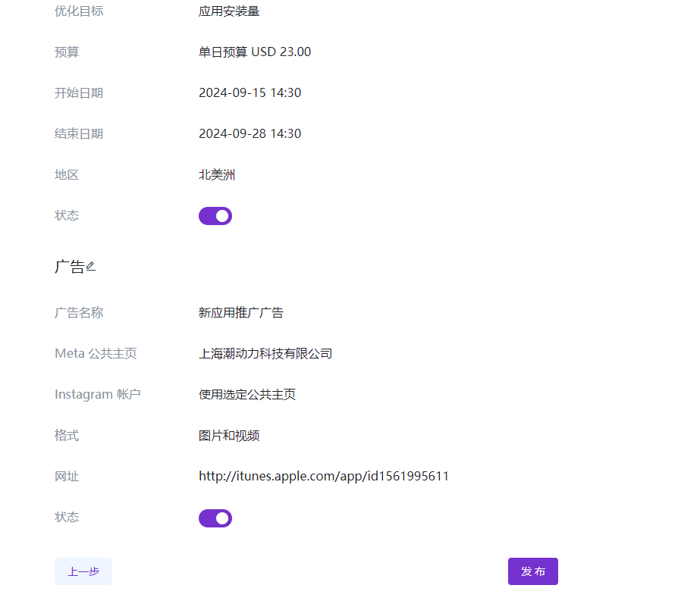Screen dimensions: 700x607
Task: Click the 广告 section heading
Action: click(70, 267)
